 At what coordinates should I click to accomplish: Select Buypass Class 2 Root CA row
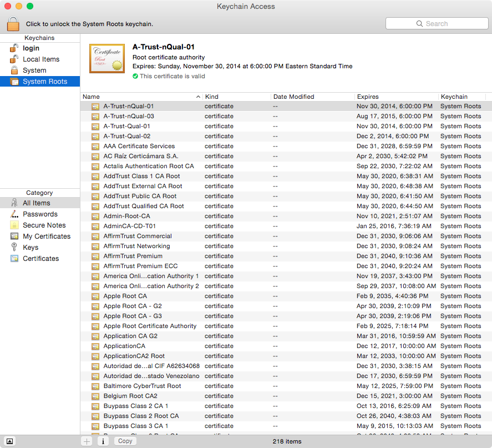(286, 416)
